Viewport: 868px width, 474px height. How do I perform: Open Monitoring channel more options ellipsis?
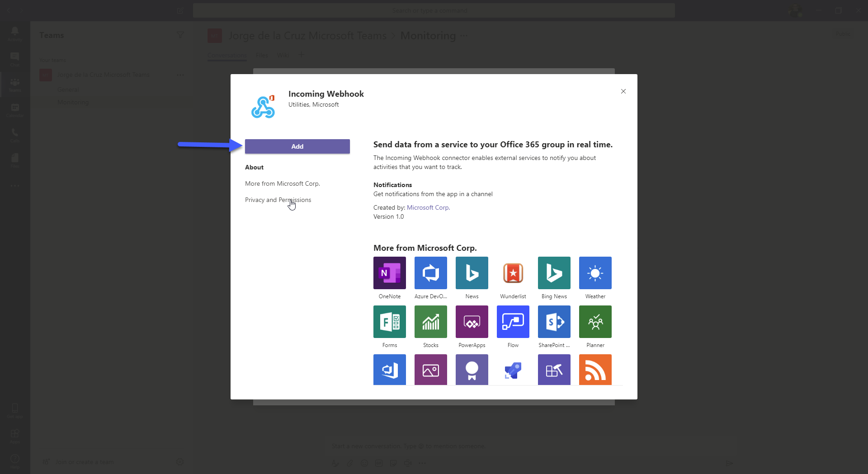tap(464, 36)
